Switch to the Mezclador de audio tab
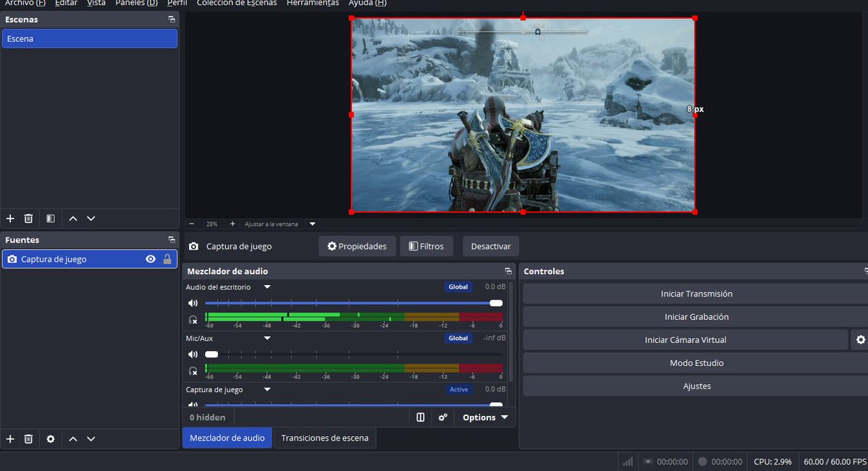 (227, 438)
